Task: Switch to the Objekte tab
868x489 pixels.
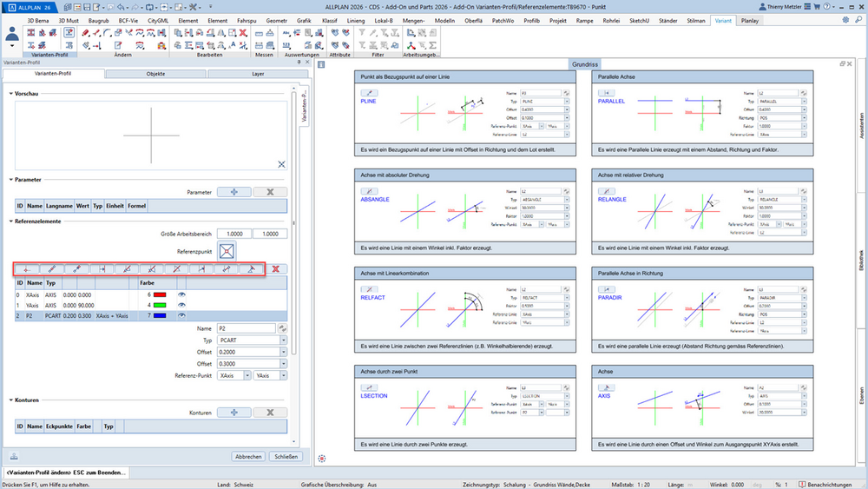Action: point(155,74)
